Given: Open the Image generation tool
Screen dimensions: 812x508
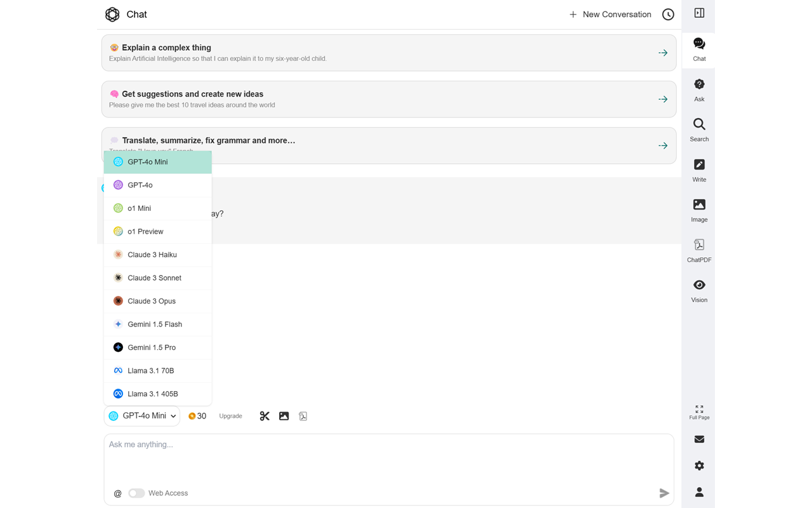Looking at the screenshot, I should point(698,210).
